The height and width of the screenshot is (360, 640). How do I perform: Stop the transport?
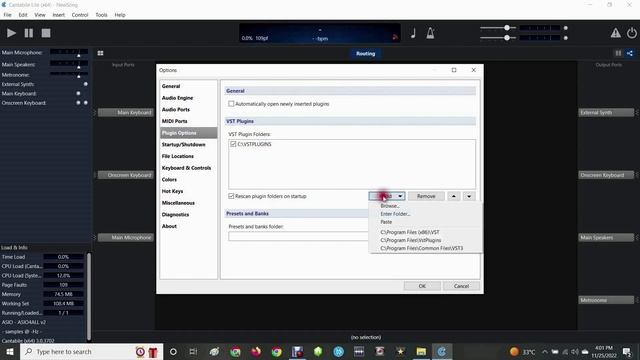[46, 33]
